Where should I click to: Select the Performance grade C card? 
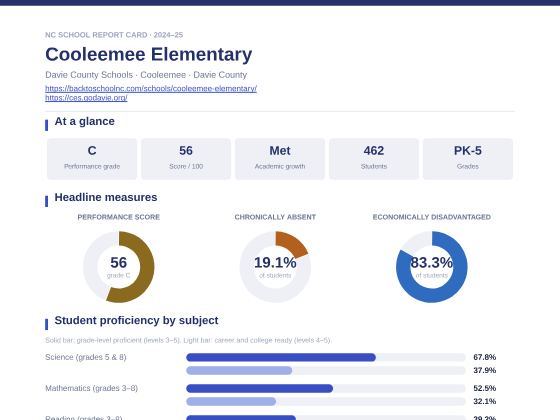tap(92, 159)
